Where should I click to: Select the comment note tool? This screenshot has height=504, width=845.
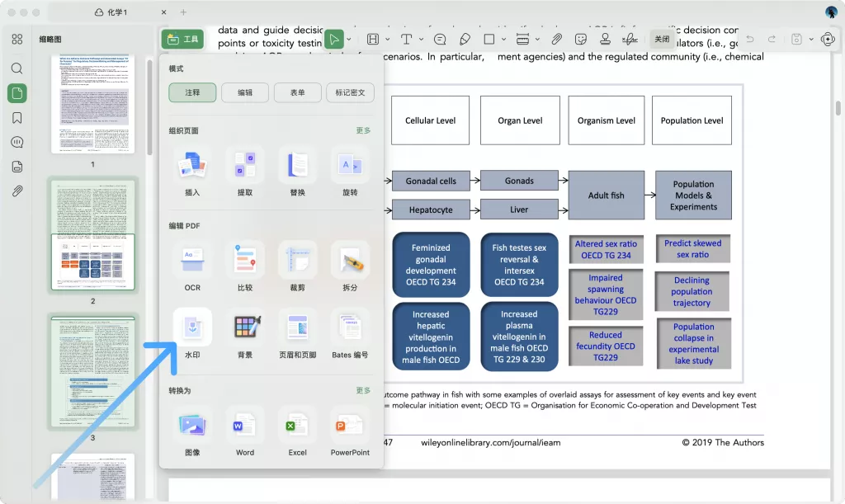coord(440,39)
